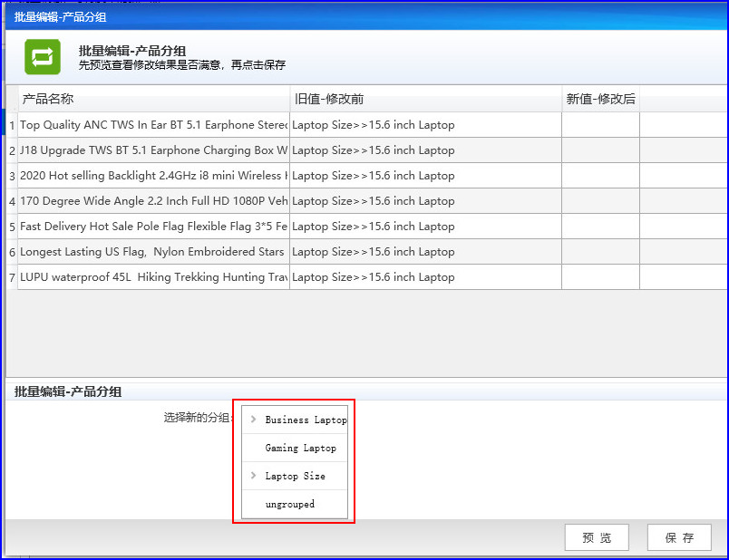The image size is (729, 560).
Task: Select row 4 170 Degree Wide Angle product
Action: tap(153, 201)
